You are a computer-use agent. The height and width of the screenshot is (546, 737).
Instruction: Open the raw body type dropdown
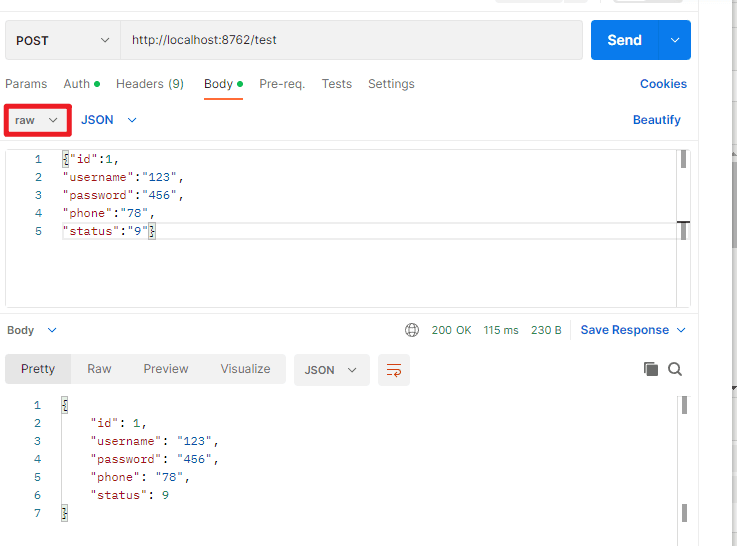tap(37, 120)
